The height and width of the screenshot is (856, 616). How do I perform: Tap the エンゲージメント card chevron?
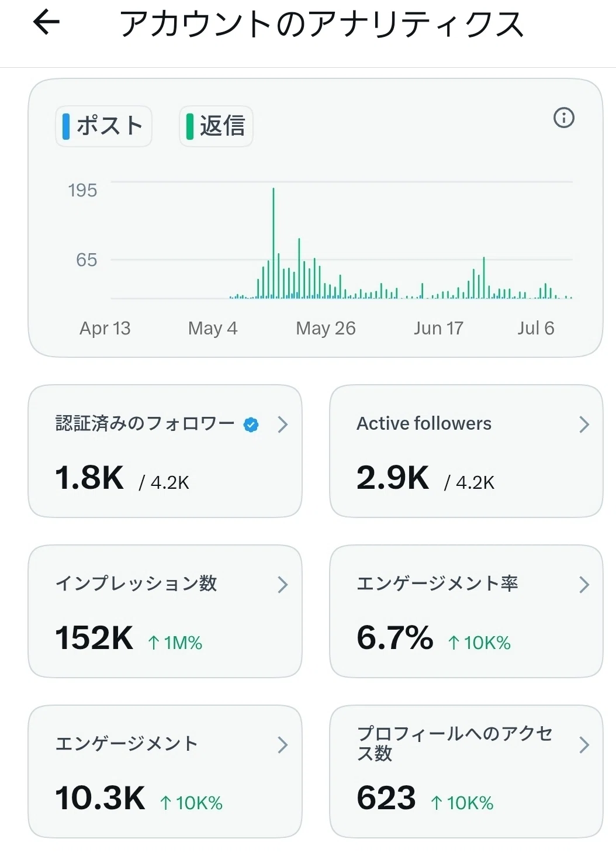[x=283, y=745]
